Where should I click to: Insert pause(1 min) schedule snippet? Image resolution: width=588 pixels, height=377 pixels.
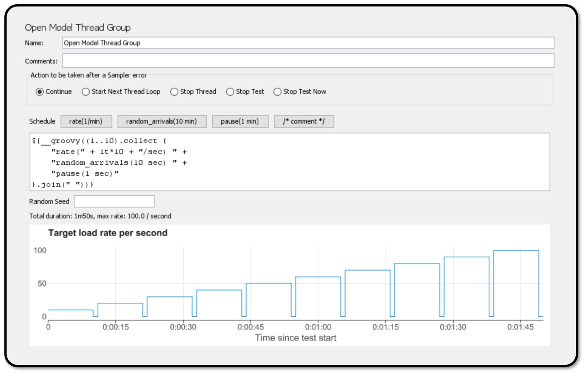click(x=240, y=121)
